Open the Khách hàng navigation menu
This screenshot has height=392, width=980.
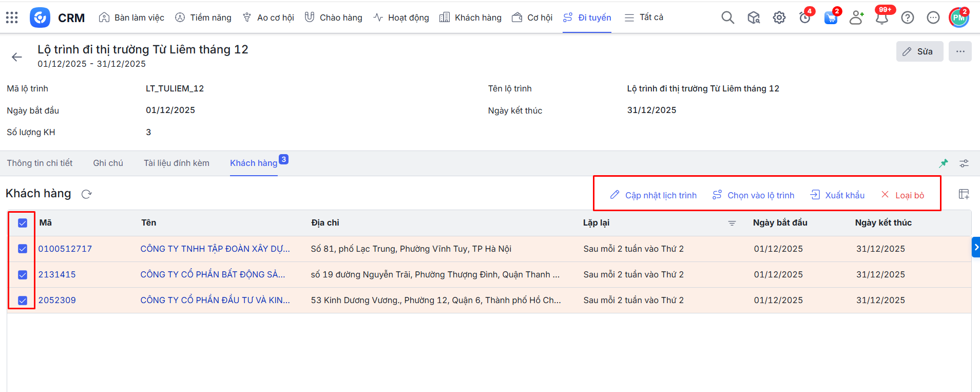[470, 17]
